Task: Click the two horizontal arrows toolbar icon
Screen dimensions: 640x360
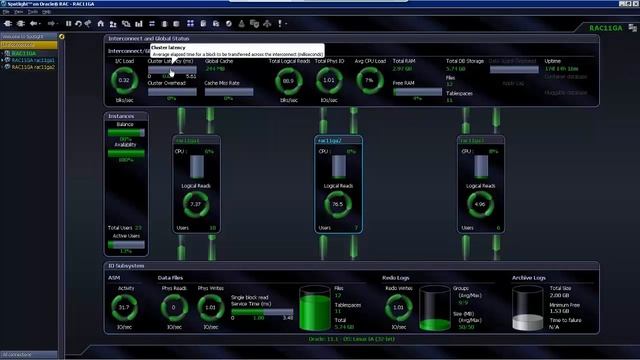Action: pos(152,24)
